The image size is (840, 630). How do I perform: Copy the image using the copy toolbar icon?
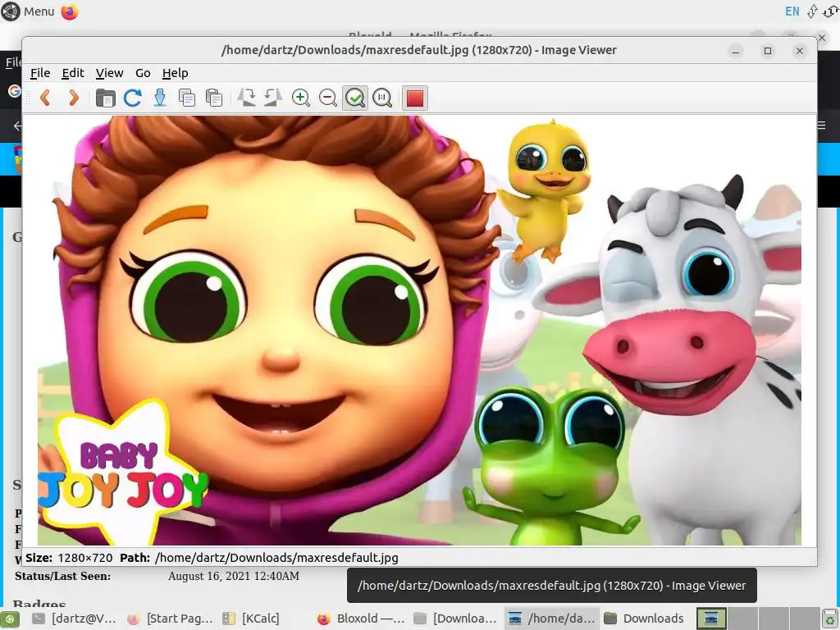click(x=186, y=98)
